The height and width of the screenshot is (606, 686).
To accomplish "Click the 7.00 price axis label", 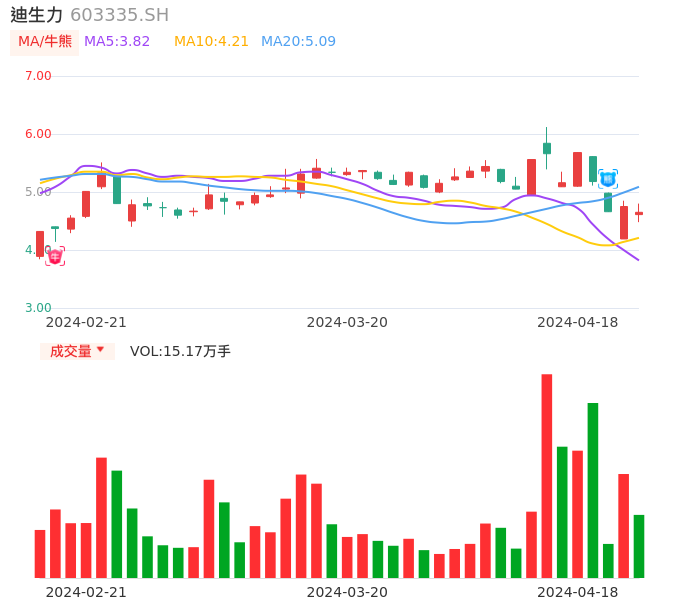I will coord(38,76).
